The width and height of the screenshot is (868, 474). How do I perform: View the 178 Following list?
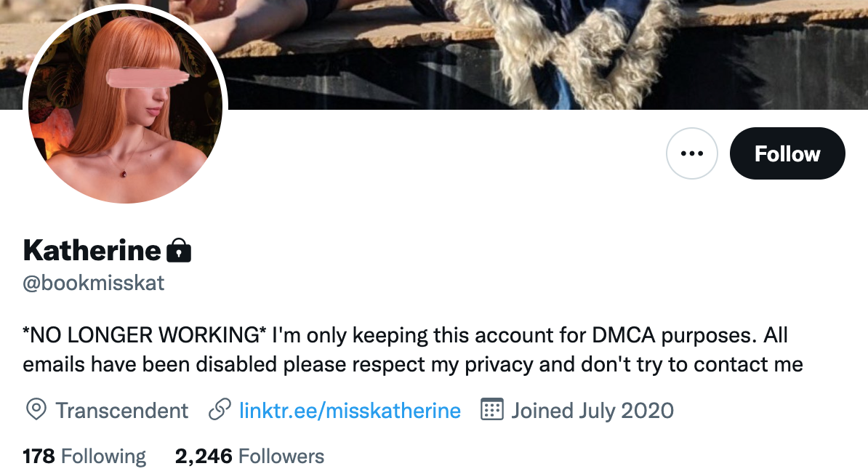[84, 457]
